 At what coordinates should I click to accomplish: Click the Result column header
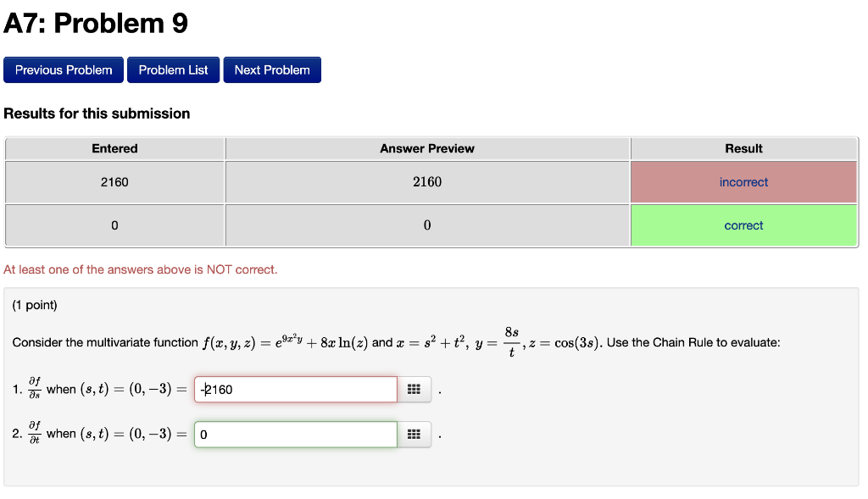click(743, 148)
